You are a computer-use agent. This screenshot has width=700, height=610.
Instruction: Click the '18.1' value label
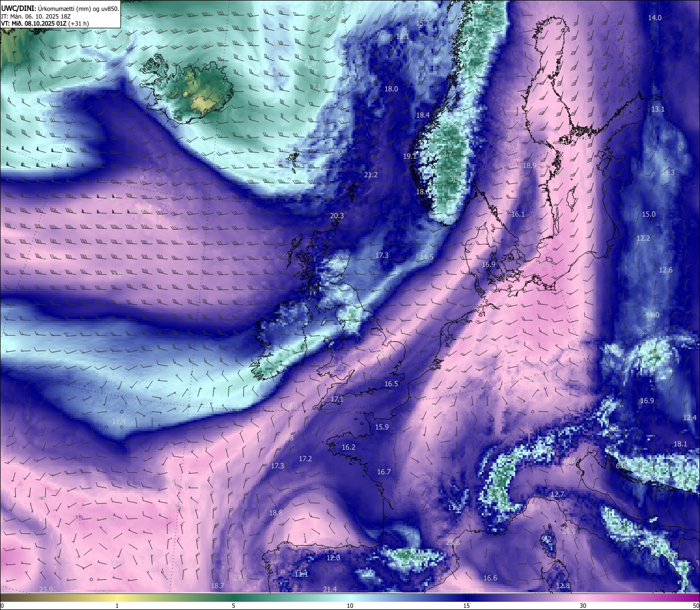point(680,444)
